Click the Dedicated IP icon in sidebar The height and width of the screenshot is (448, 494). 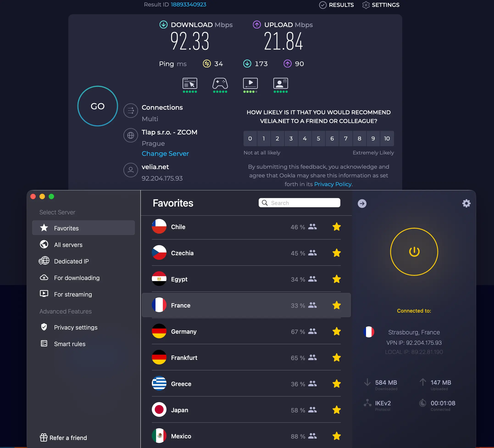coord(44,261)
